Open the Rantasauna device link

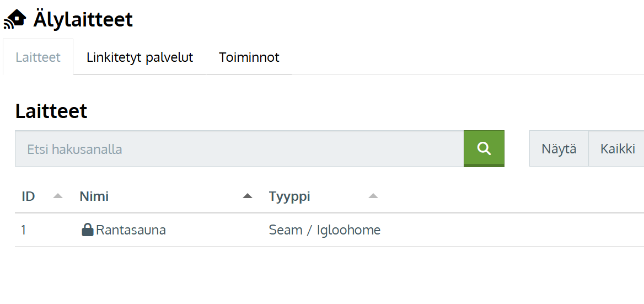(131, 230)
